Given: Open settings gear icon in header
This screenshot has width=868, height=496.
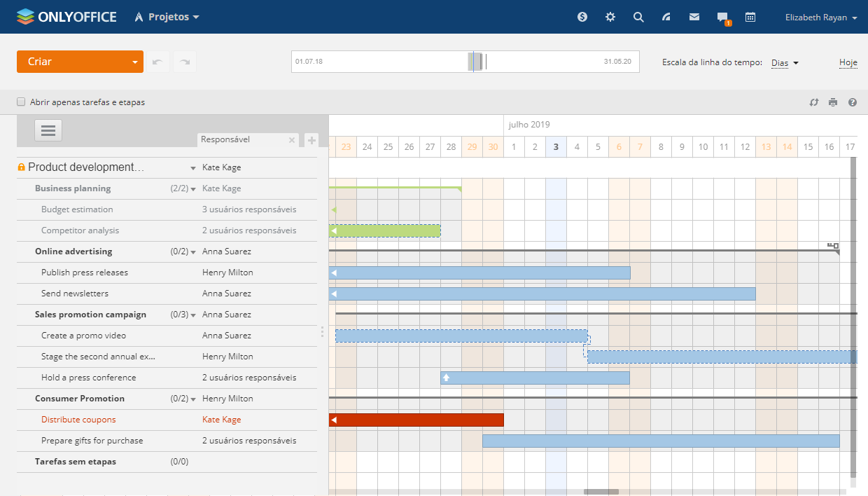Looking at the screenshot, I should pos(610,17).
